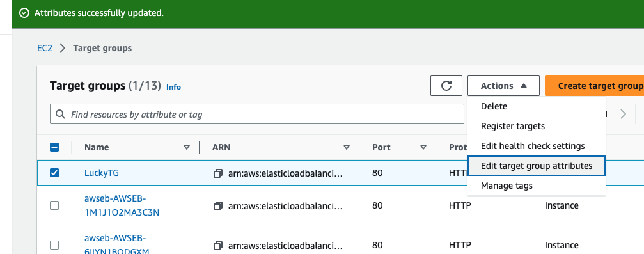Image resolution: width=644 pixels, height=254 pixels.
Task: Click the Target groups (1/13) heading
Action: [x=105, y=86]
